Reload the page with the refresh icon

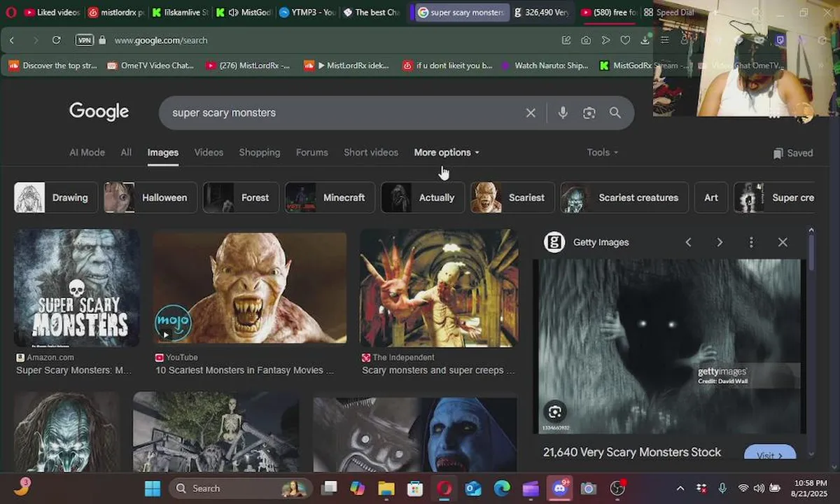click(57, 41)
